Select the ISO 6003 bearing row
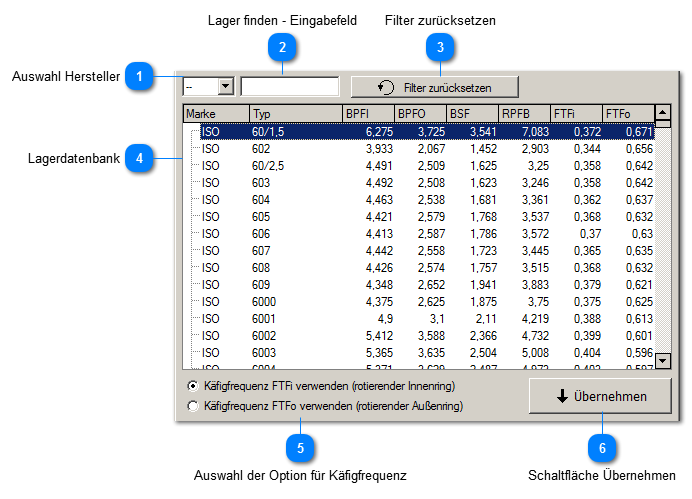Image resolution: width=692 pixels, height=499 pixels. click(427, 353)
